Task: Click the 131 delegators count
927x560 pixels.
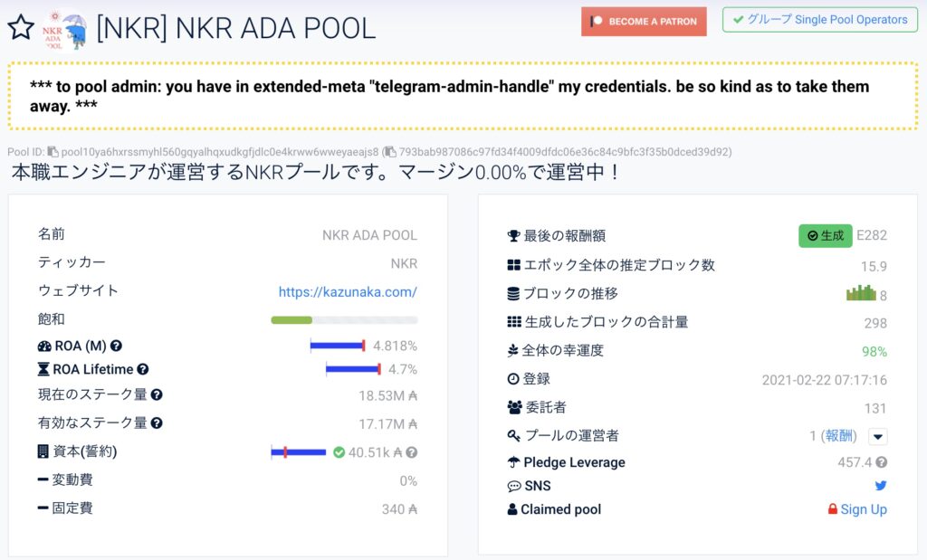Action: click(x=875, y=409)
